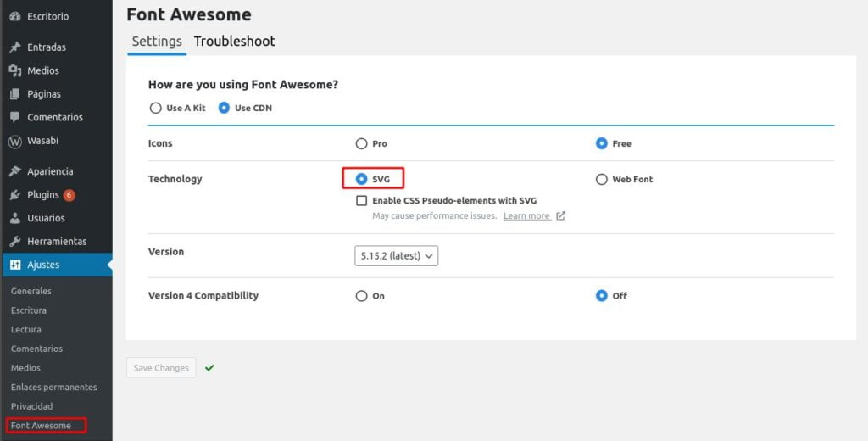Open Comentarios settings submenu link
This screenshot has height=441, width=868.
click(x=36, y=349)
